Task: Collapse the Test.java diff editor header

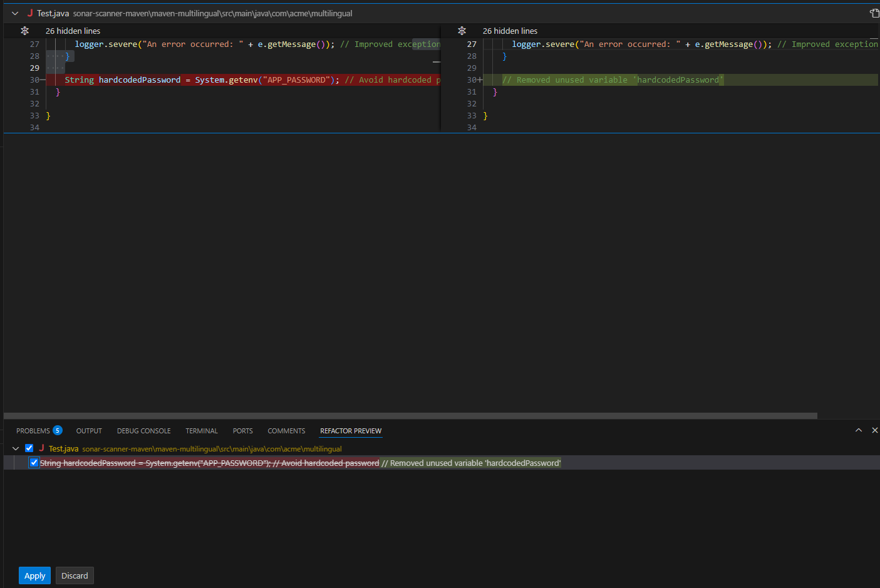Action: pyautogui.click(x=15, y=13)
